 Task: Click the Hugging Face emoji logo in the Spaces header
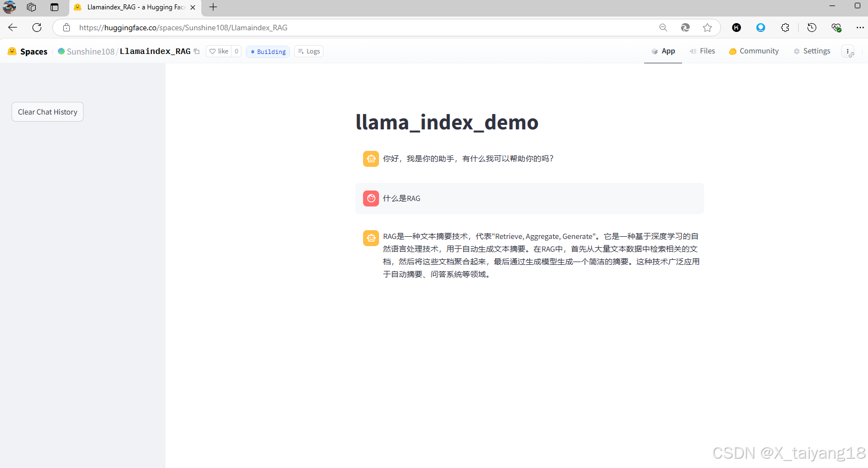click(12, 51)
